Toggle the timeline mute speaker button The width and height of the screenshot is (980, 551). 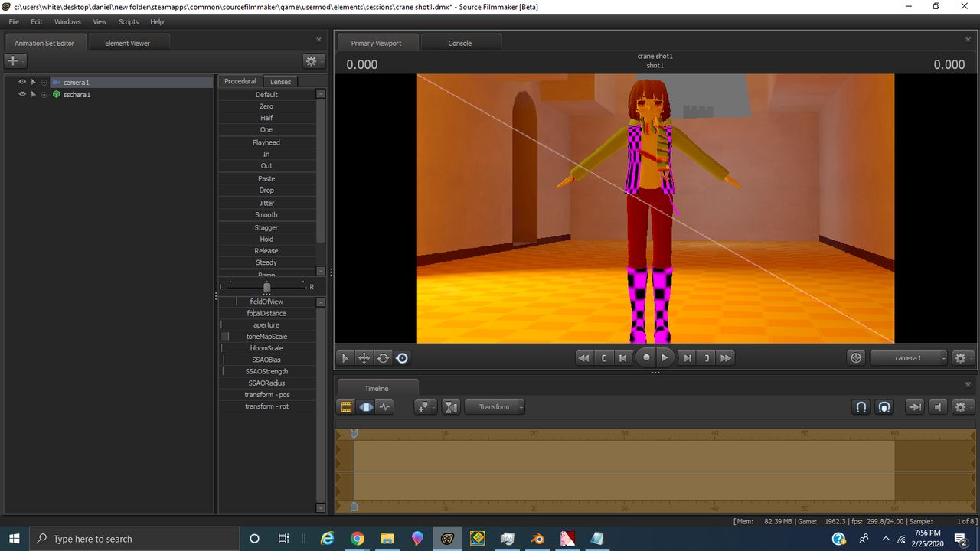click(x=938, y=407)
